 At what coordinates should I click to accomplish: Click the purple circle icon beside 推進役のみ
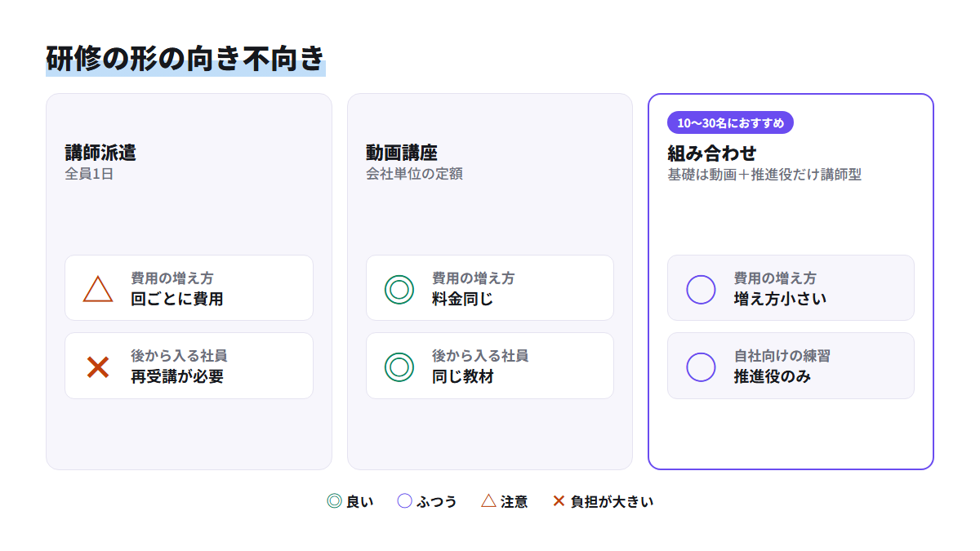pos(701,367)
